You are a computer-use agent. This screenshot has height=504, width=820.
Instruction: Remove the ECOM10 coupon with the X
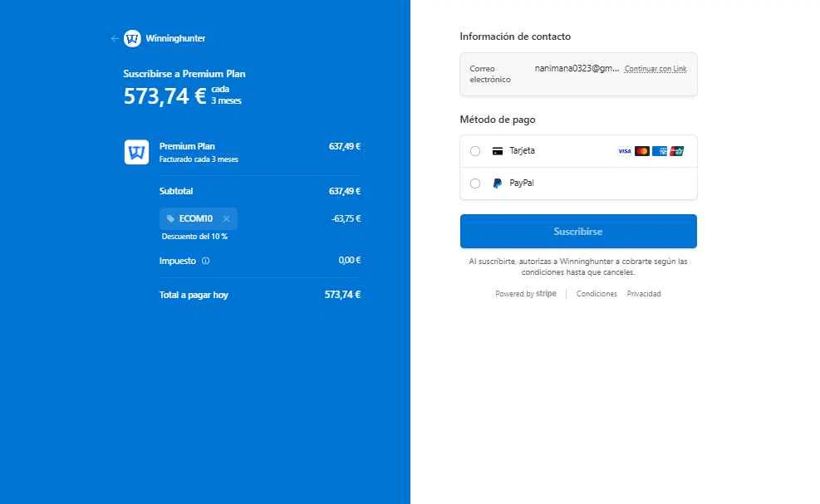click(226, 218)
